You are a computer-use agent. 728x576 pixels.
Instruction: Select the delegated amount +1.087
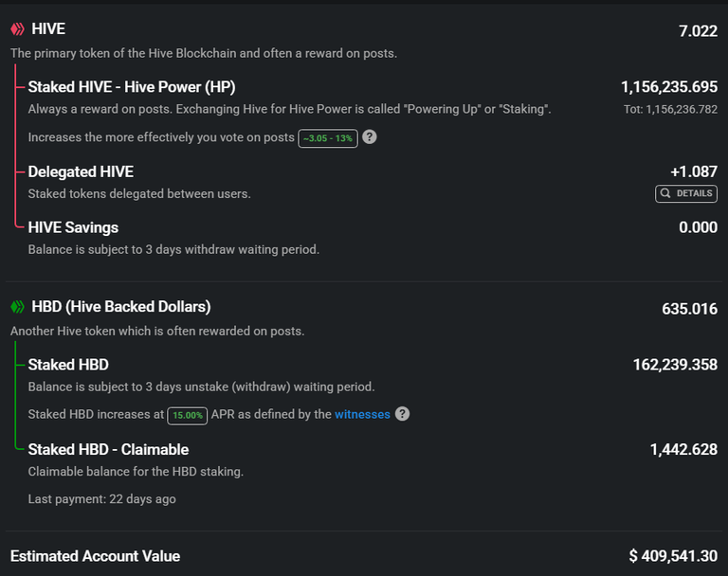pos(694,171)
